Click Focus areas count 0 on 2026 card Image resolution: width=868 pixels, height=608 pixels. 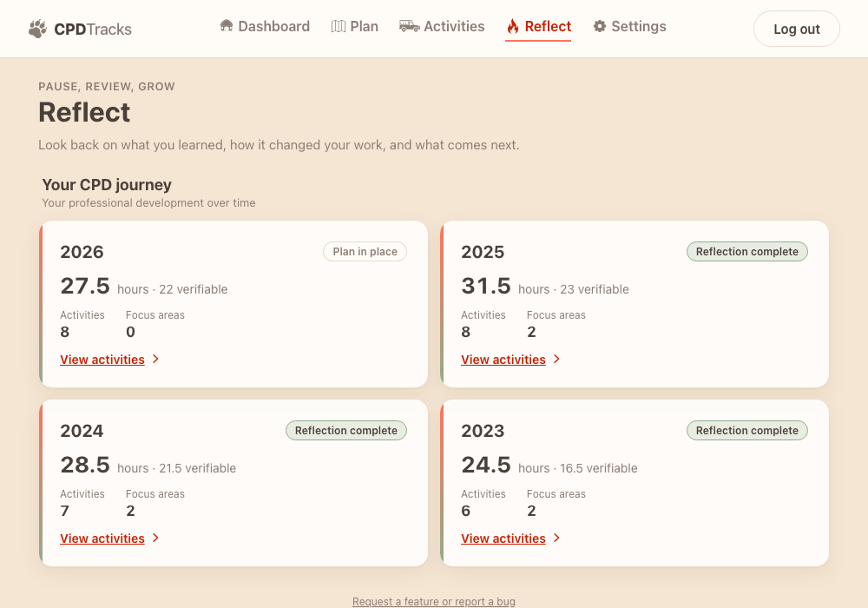(x=131, y=332)
